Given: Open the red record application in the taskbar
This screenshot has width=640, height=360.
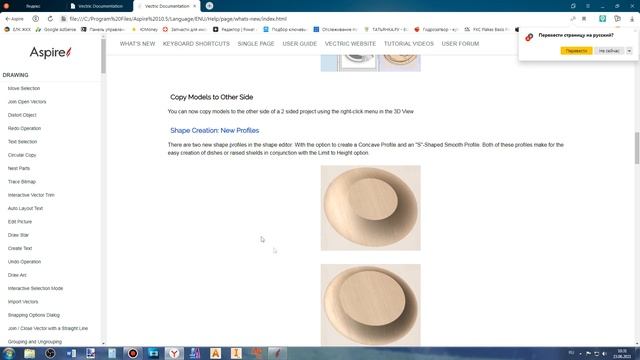Looking at the screenshot, I should pos(133,353).
